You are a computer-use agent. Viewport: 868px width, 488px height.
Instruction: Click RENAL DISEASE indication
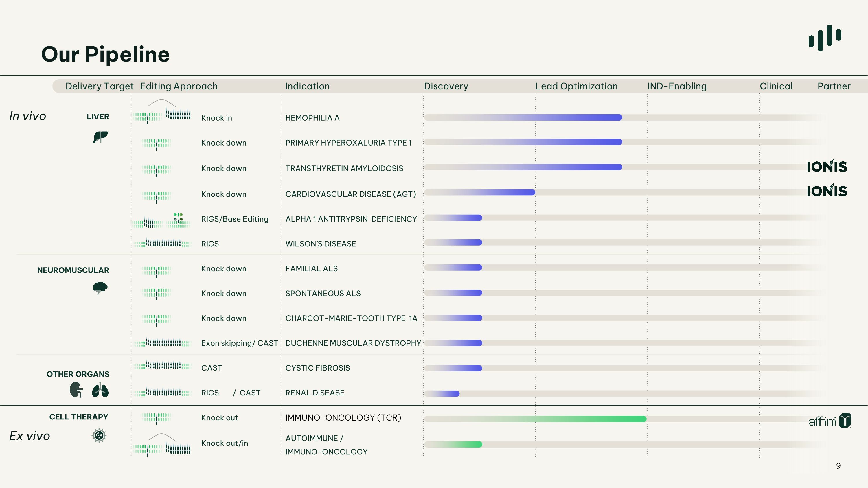coord(315,393)
